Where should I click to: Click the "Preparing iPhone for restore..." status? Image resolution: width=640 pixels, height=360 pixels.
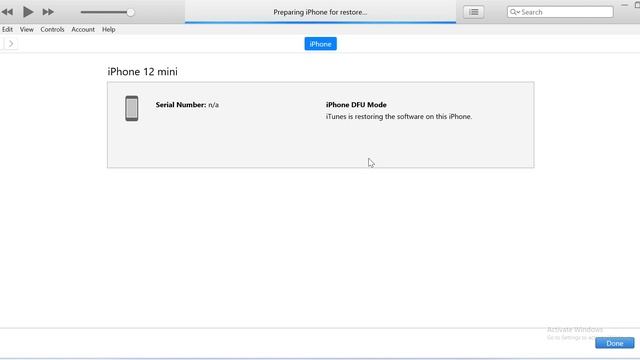coord(320,12)
